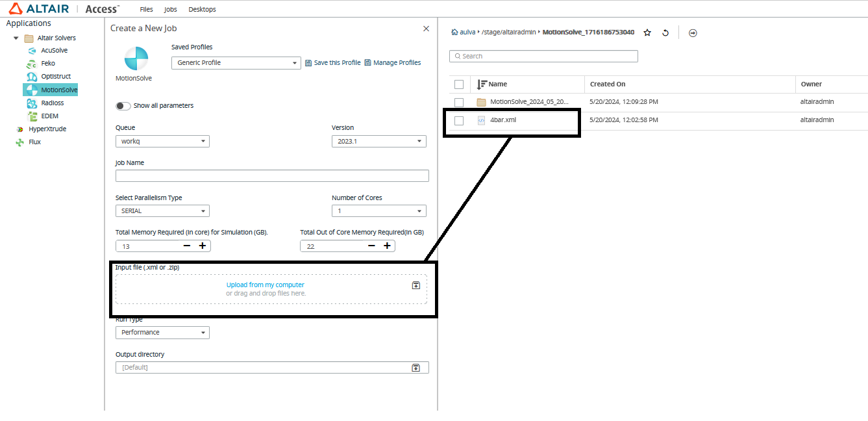Collapse the Altair Solvers tree node
This screenshot has width=868, height=421.
(16, 38)
